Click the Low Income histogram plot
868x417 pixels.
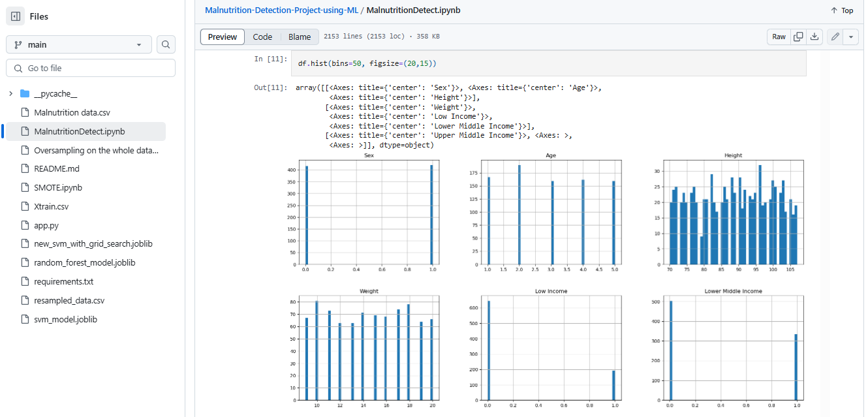[551, 347]
